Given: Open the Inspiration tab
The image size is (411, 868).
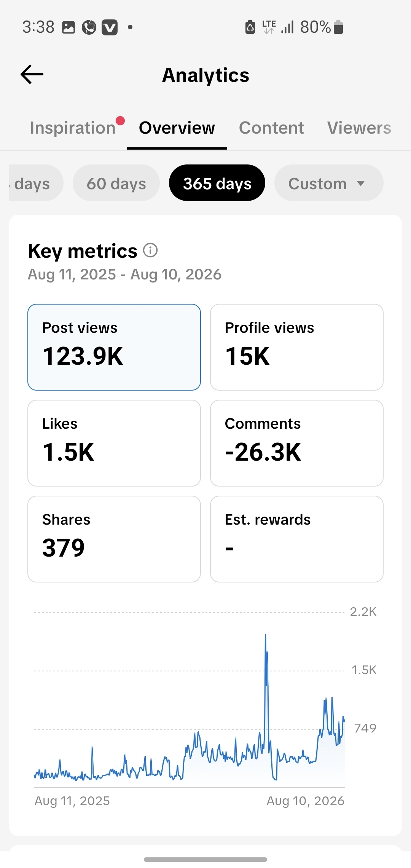Looking at the screenshot, I should click(73, 128).
